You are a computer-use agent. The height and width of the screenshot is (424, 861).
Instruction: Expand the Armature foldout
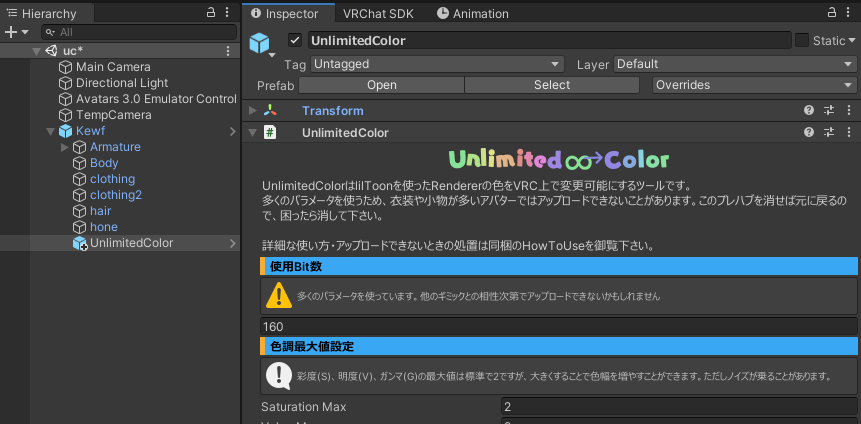(x=65, y=147)
